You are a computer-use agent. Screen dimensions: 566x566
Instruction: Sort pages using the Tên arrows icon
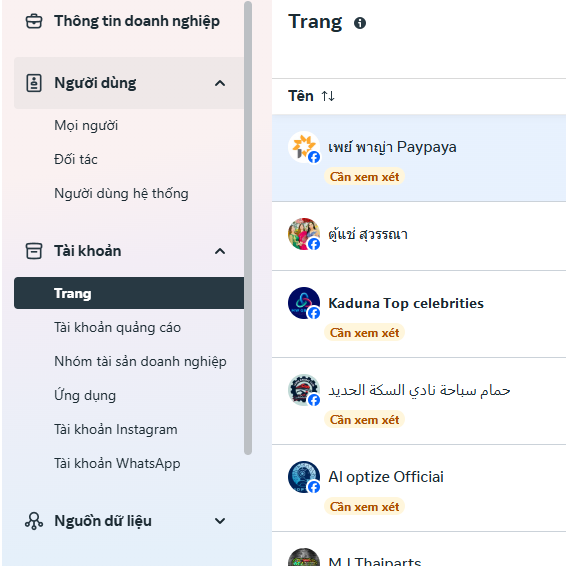[x=328, y=96]
